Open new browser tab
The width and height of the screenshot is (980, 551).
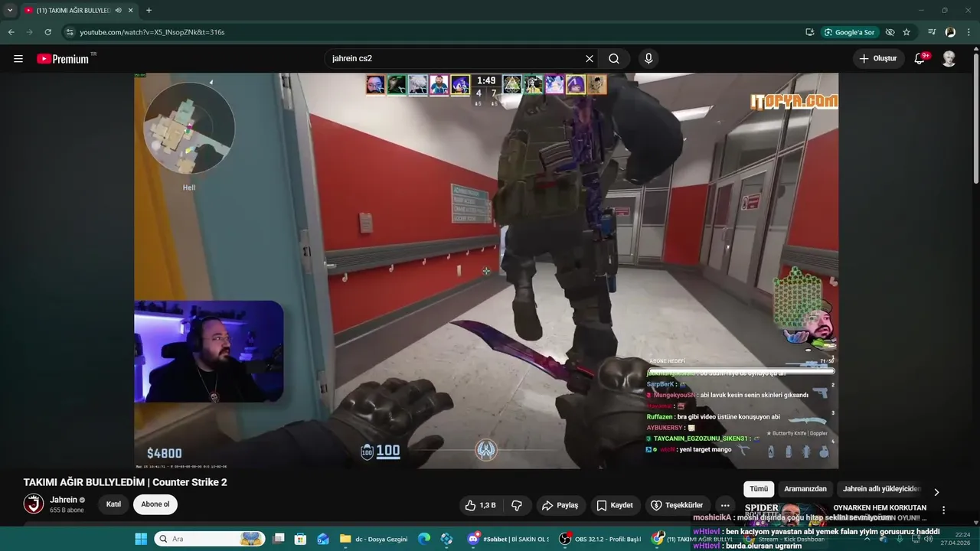click(149, 10)
